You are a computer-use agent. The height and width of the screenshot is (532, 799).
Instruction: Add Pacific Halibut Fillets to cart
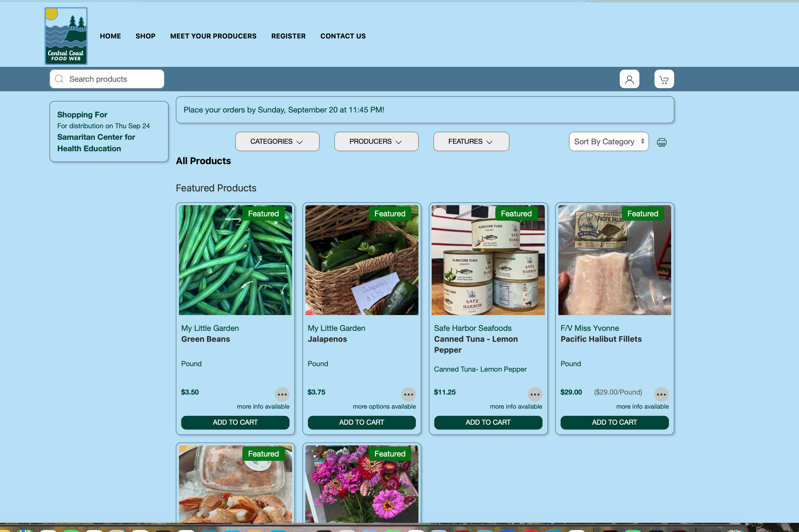(x=614, y=422)
